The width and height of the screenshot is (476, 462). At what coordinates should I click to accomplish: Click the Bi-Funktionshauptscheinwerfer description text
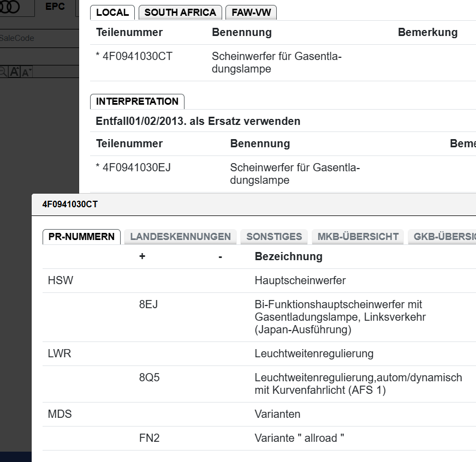340,317
